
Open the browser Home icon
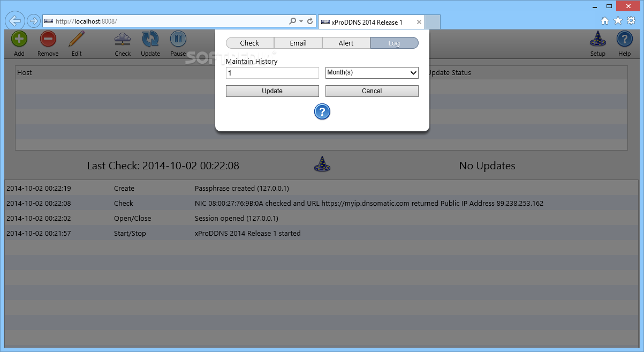coord(605,21)
